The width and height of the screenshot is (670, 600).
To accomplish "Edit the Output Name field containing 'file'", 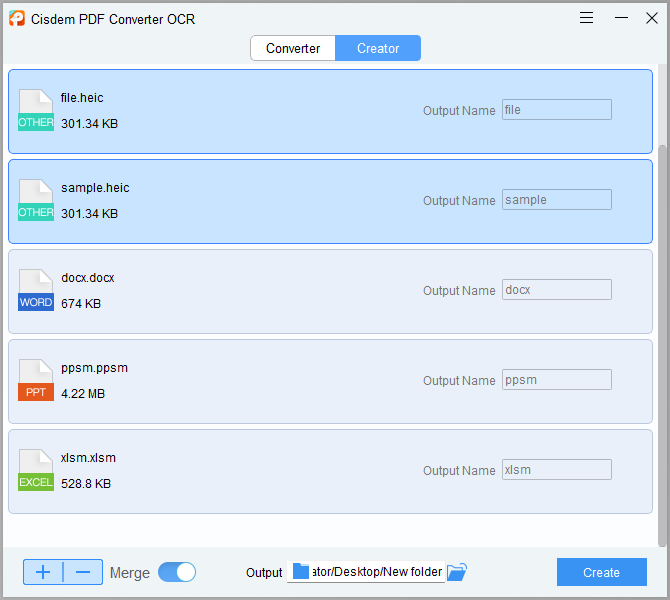I will [x=557, y=110].
